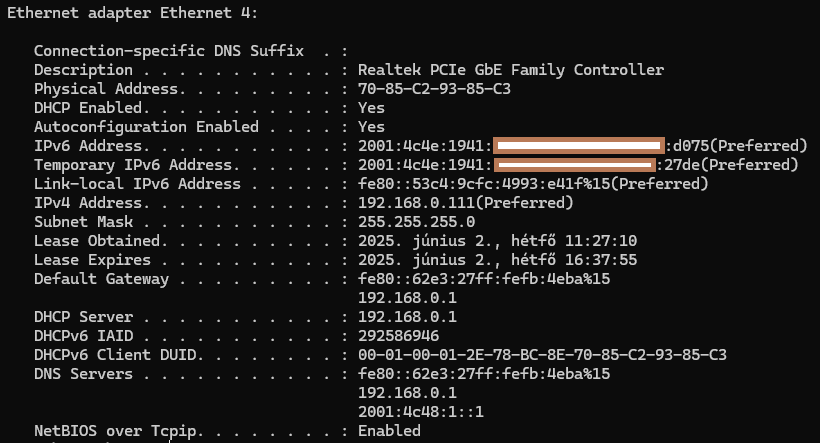Click the IPv4 Address 192.168.0.111 text
Viewport: 820px width, 443px height.
(x=416, y=203)
